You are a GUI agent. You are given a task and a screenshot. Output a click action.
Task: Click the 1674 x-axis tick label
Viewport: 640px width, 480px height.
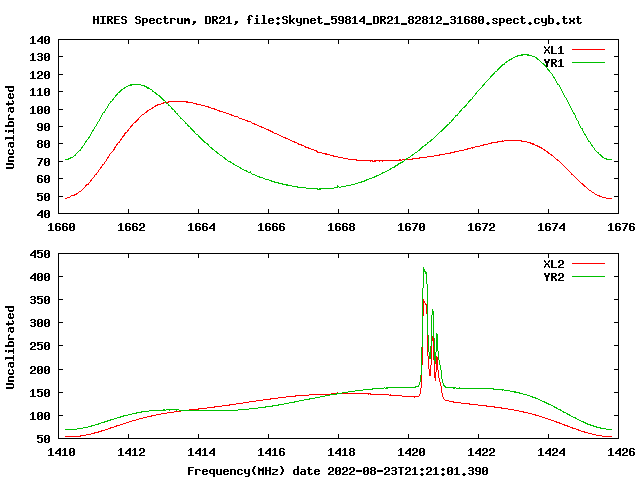click(x=551, y=227)
